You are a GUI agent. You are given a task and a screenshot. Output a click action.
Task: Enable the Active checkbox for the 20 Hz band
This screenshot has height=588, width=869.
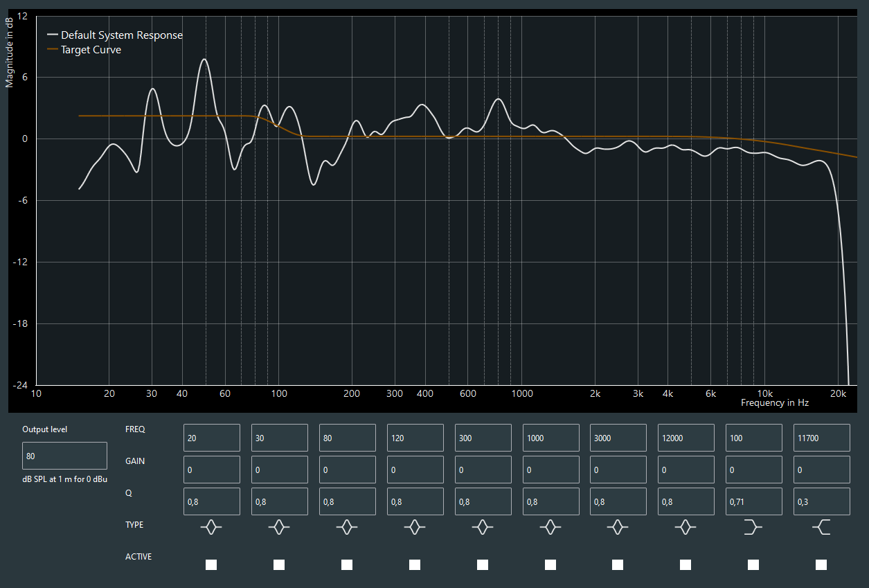[211, 565]
